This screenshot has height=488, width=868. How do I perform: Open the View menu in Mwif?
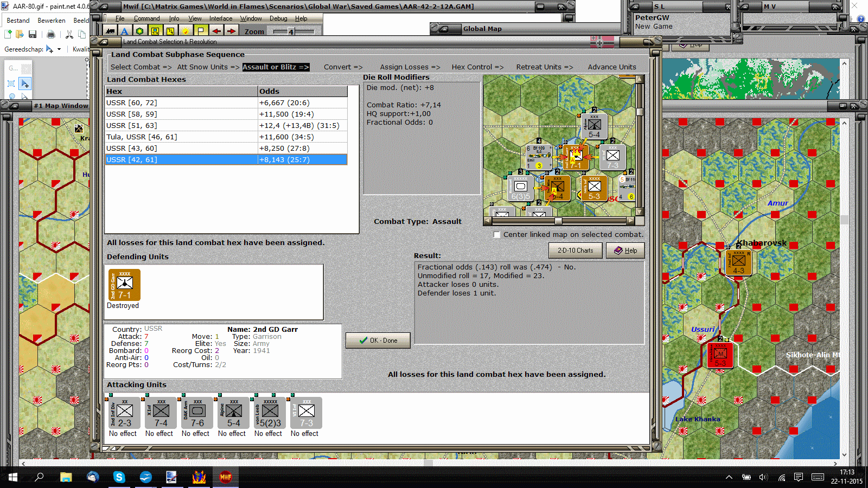(x=195, y=18)
